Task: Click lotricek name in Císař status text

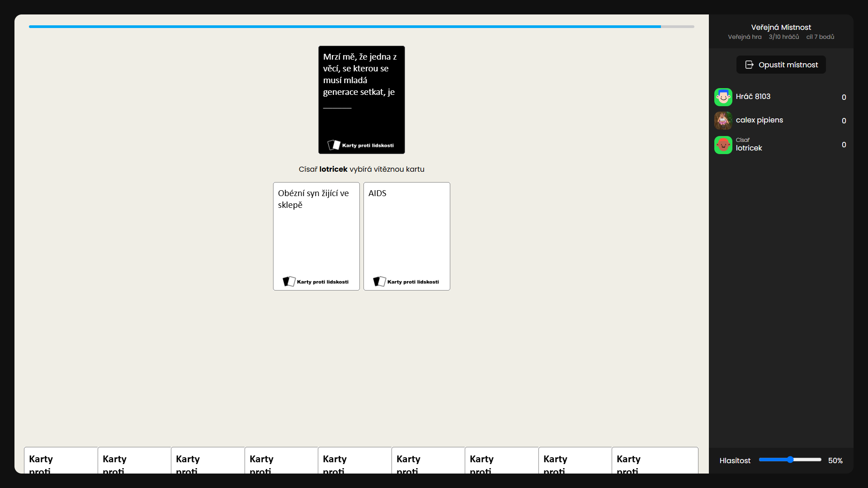Action: click(333, 169)
